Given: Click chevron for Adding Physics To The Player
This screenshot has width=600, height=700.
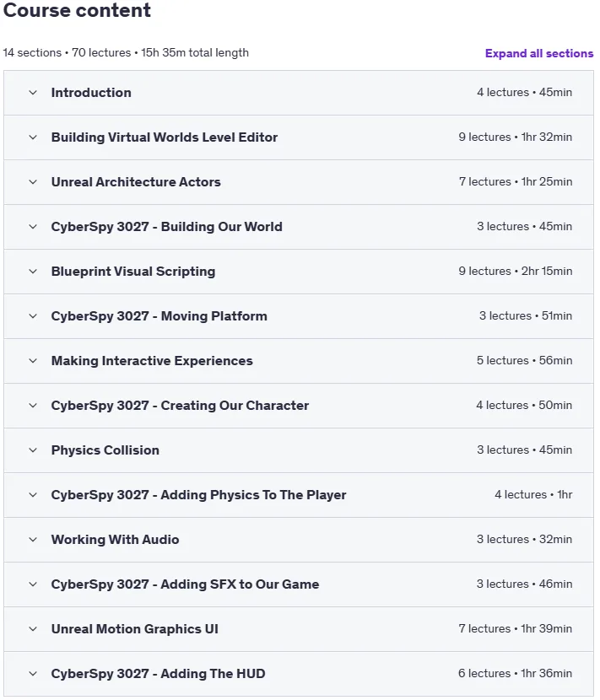Looking at the screenshot, I should point(33,495).
